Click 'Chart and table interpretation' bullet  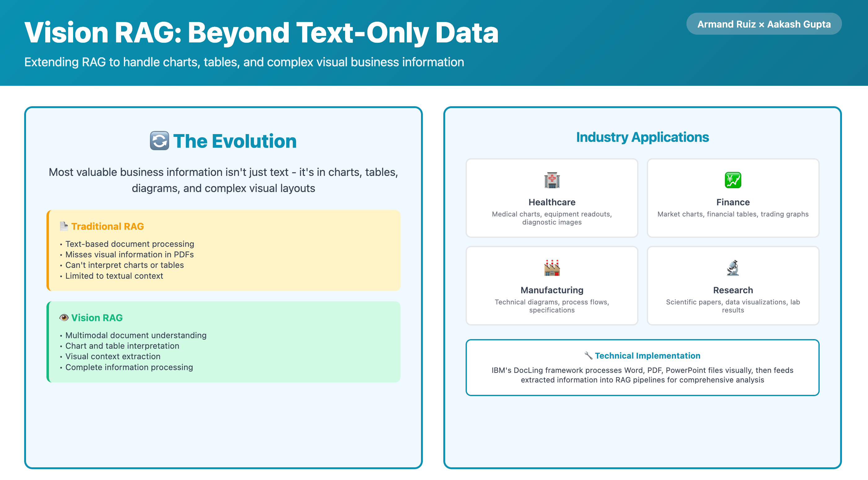[x=122, y=346]
